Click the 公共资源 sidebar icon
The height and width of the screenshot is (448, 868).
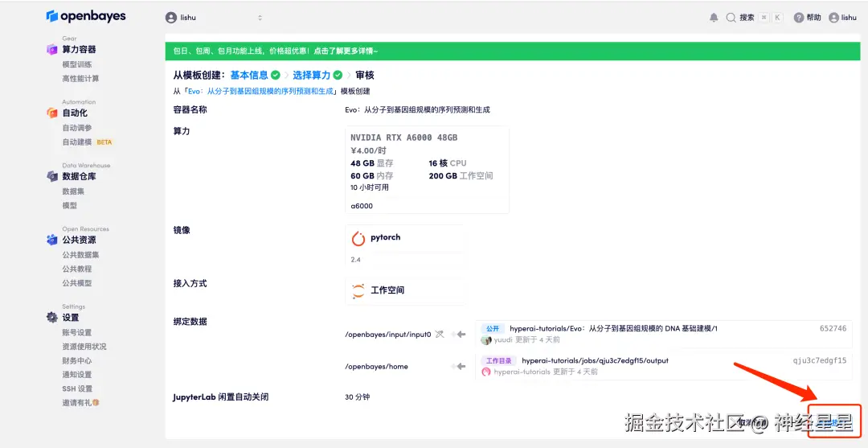pyautogui.click(x=52, y=240)
